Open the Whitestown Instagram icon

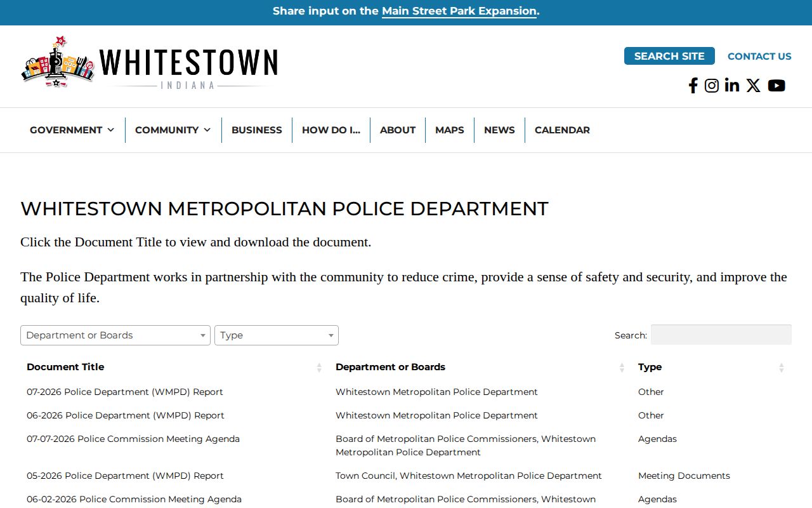[x=712, y=86]
